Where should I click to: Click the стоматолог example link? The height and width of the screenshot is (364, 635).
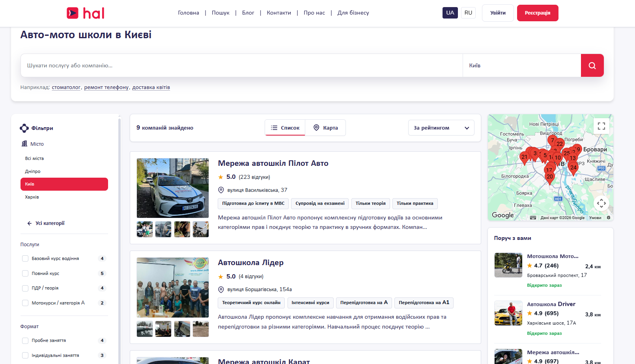coord(66,87)
